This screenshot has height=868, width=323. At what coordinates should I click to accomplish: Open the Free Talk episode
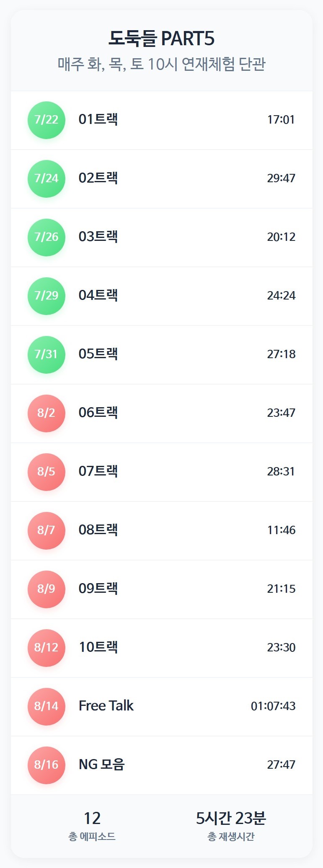click(106, 706)
